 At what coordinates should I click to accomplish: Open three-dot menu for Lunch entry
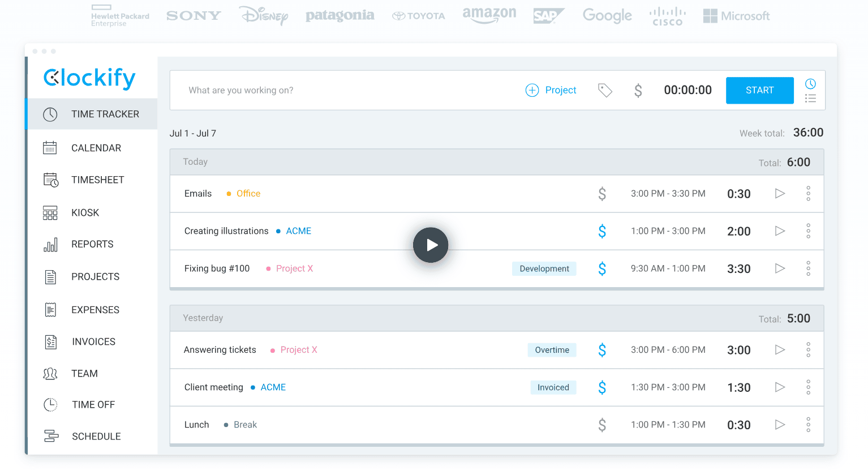[x=808, y=425]
